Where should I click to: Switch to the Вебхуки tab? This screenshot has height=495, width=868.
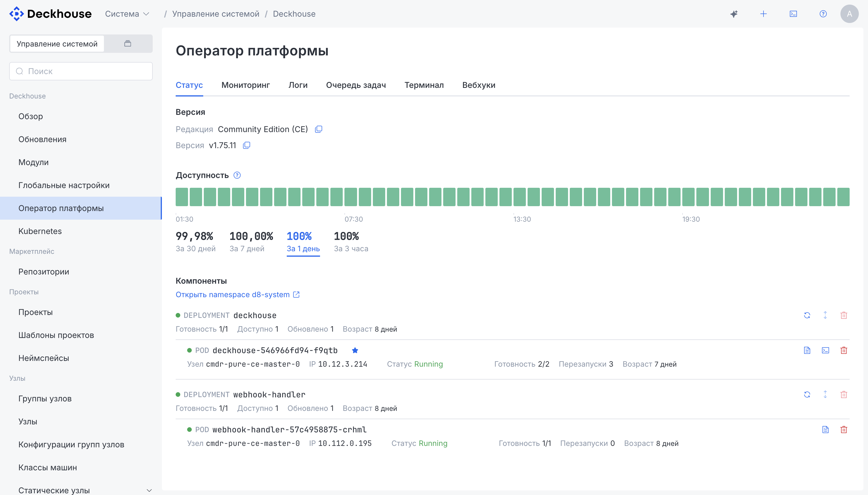(478, 85)
